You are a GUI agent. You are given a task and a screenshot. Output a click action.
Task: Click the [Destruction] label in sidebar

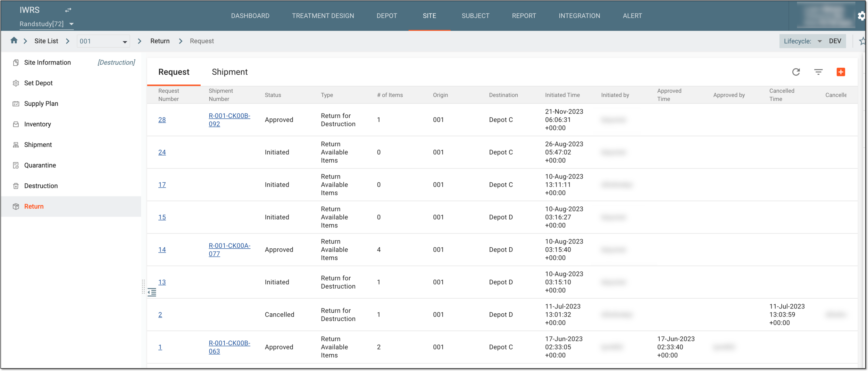pyautogui.click(x=116, y=63)
